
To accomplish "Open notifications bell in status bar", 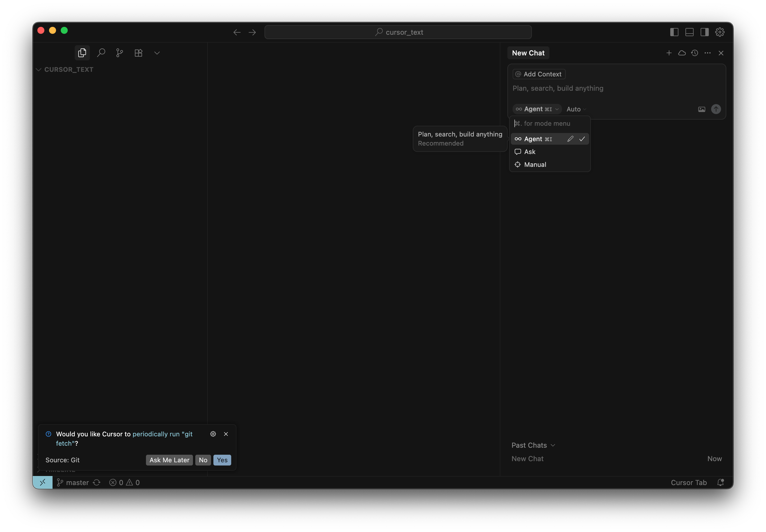I will (721, 483).
